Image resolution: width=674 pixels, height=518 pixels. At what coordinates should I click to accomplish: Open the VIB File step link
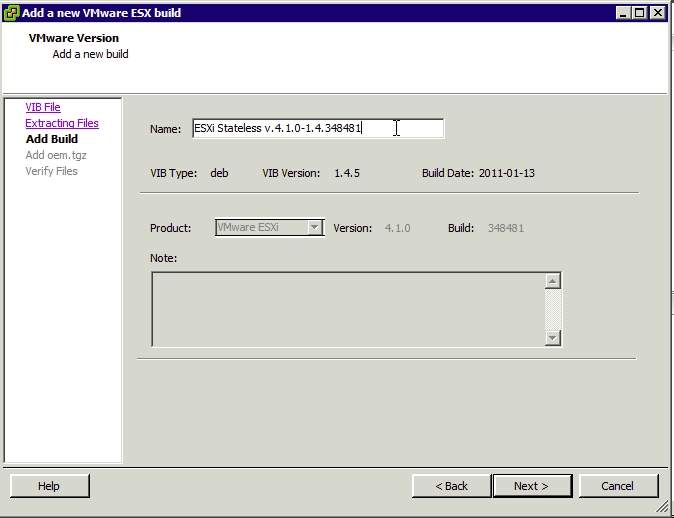coord(43,107)
